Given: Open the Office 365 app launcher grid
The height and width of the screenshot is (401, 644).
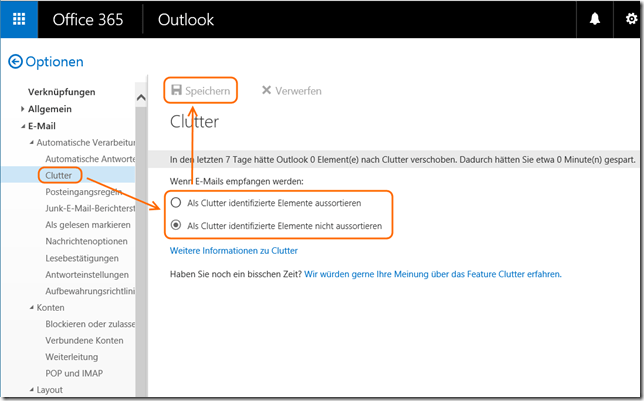Looking at the screenshot, I should click(x=20, y=20).
